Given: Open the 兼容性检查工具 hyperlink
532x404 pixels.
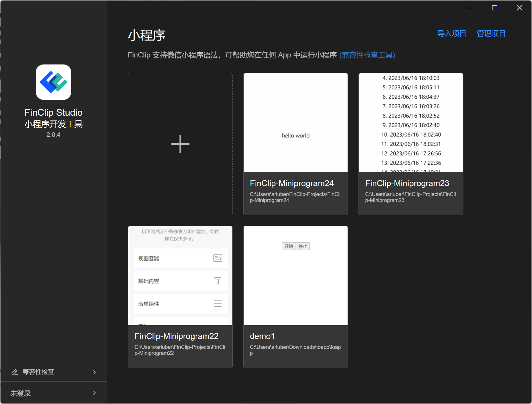Looking at the screenshot, I should point(367,55).
